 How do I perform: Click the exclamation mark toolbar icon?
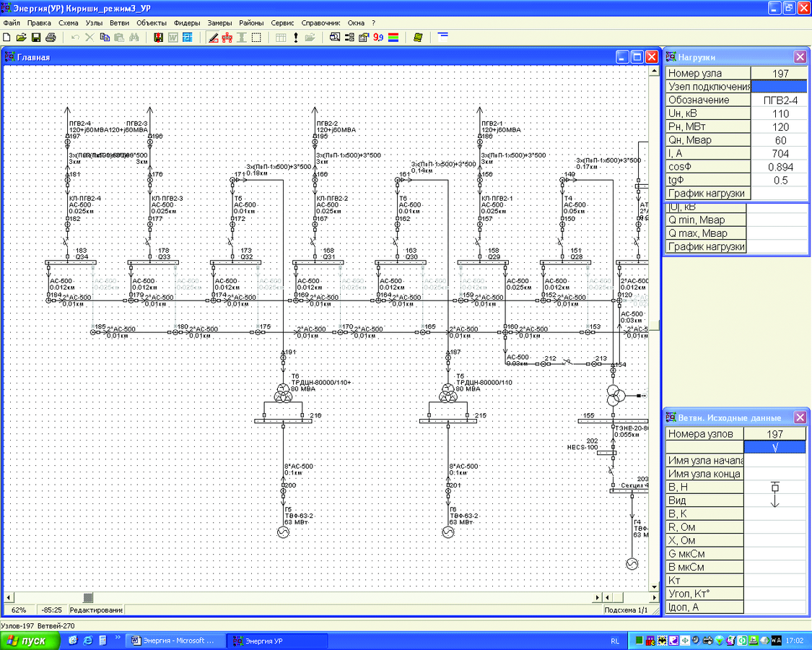coord(296,38)
